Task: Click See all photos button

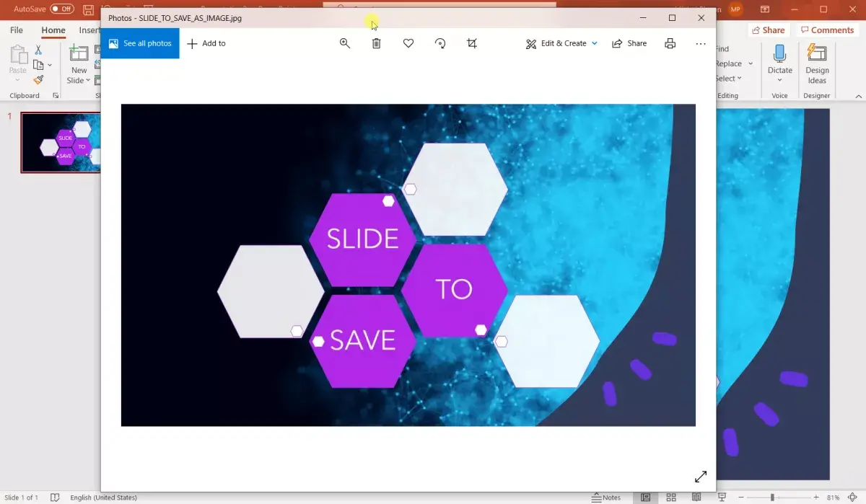Action: [x=140, y=43]
